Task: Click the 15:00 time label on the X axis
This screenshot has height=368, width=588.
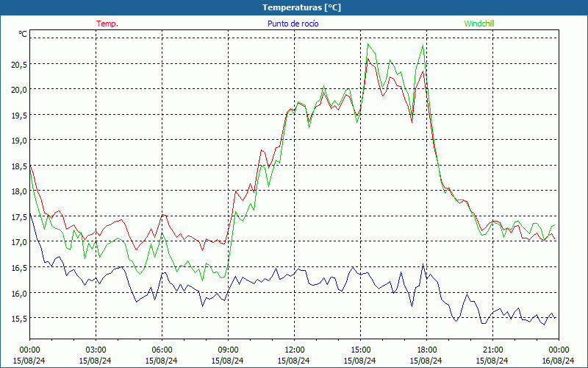Action: point(360,350)
